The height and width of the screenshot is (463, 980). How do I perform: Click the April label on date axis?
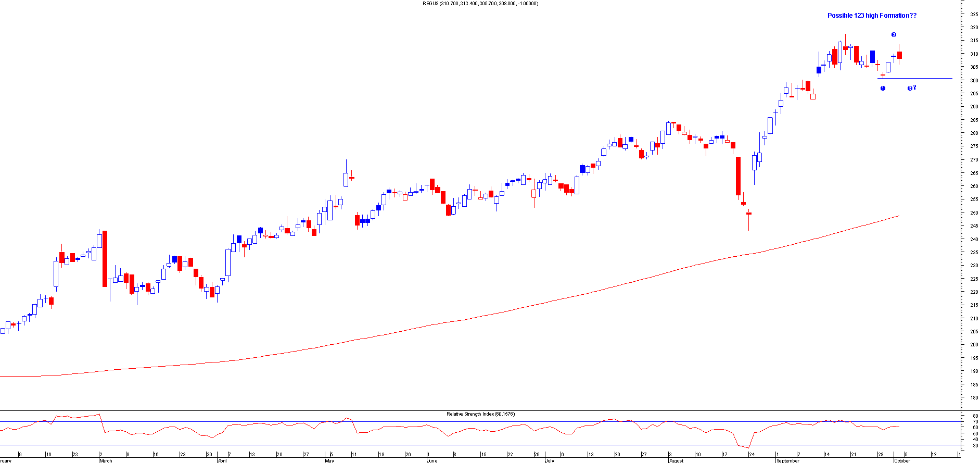click(222, 460)
